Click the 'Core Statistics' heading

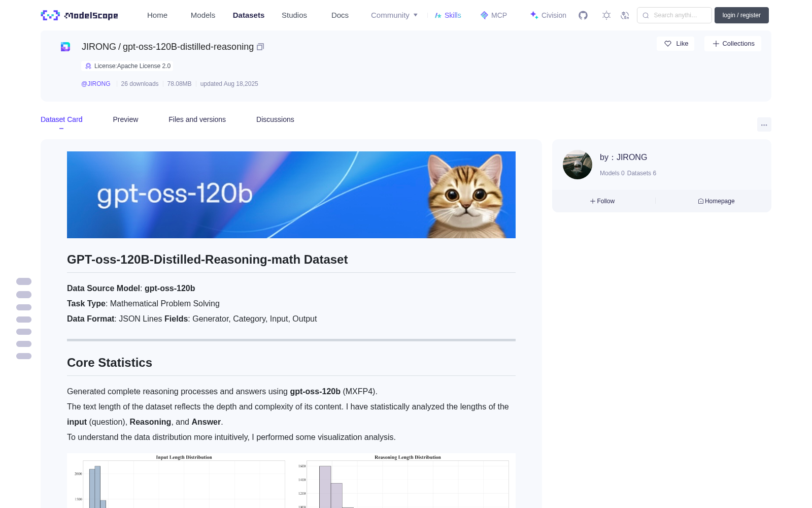(x=110, y=363)
